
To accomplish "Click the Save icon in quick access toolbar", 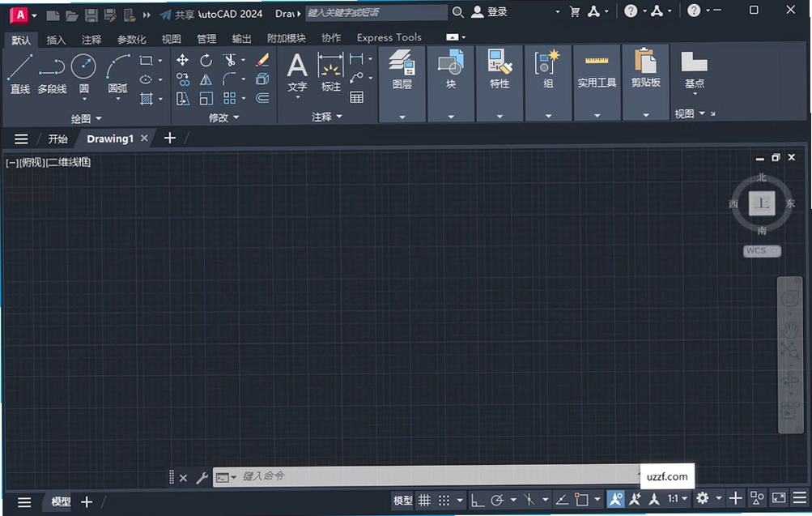I will (91, 15).
